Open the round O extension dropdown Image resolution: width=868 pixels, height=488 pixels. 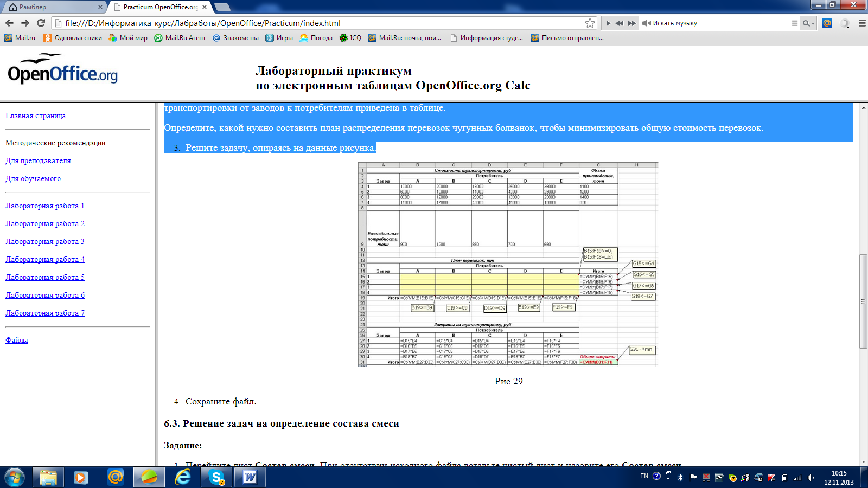point(845,23)
